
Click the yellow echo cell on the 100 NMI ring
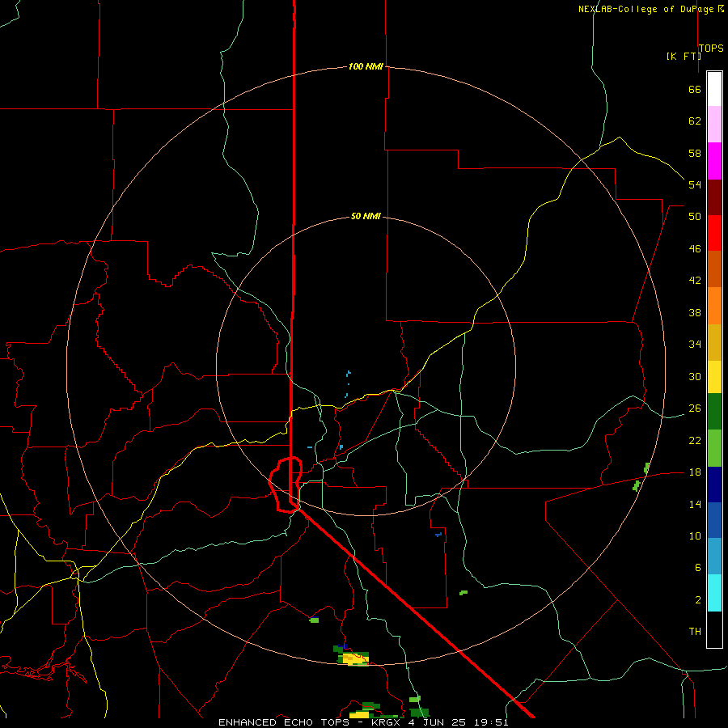[356, 658]
